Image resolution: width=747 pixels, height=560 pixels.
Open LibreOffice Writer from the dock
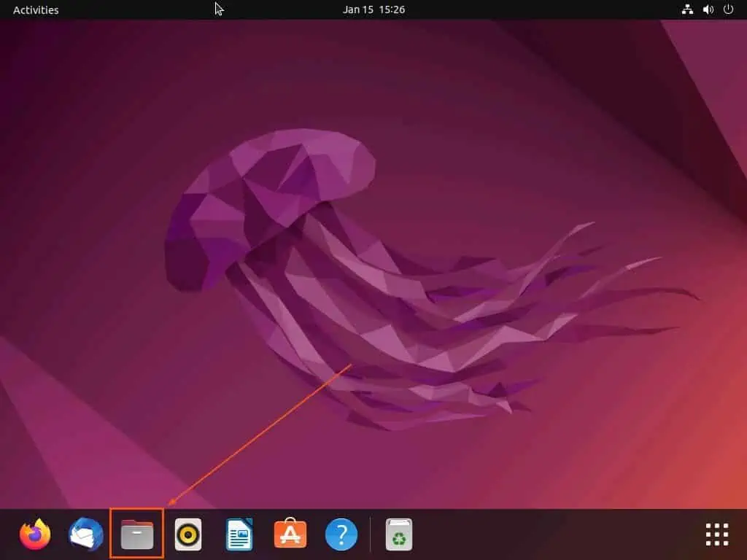click(239, 534)
